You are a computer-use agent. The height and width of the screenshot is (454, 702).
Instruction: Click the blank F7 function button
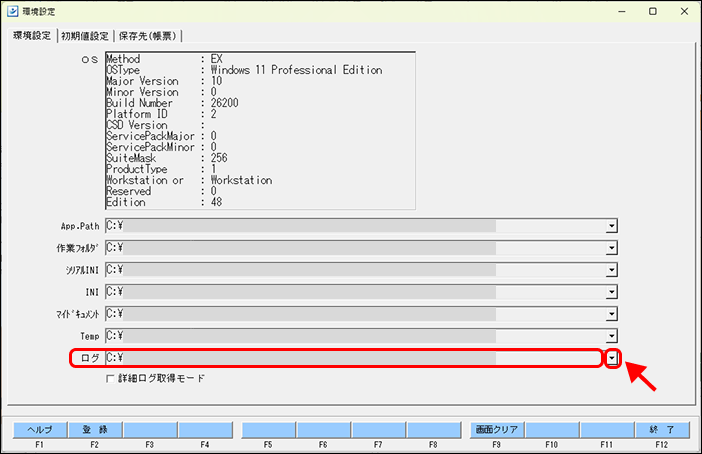tap(378, 430)
